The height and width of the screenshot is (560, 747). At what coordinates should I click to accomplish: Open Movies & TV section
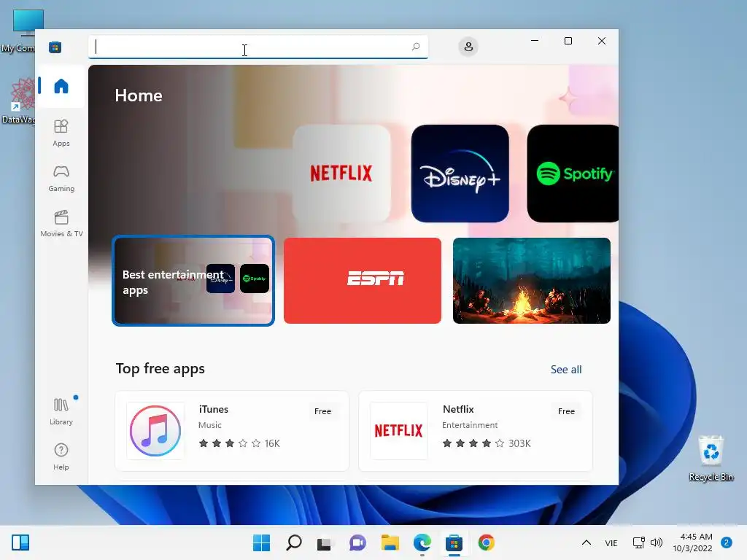(x=61, y=224)
